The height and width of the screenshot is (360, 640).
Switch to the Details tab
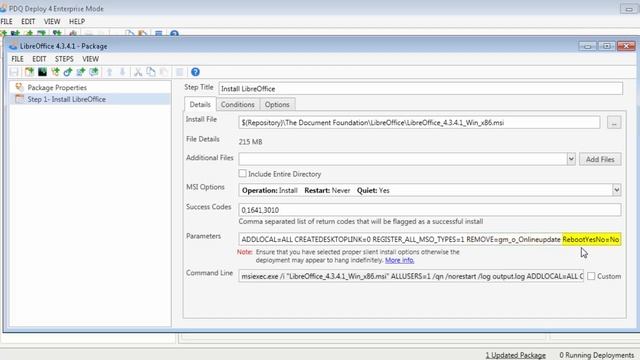click(200, 104)
